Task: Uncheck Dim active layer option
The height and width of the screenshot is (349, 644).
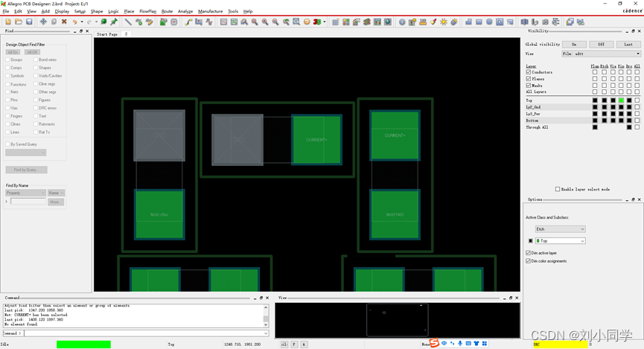Action: 529,253
